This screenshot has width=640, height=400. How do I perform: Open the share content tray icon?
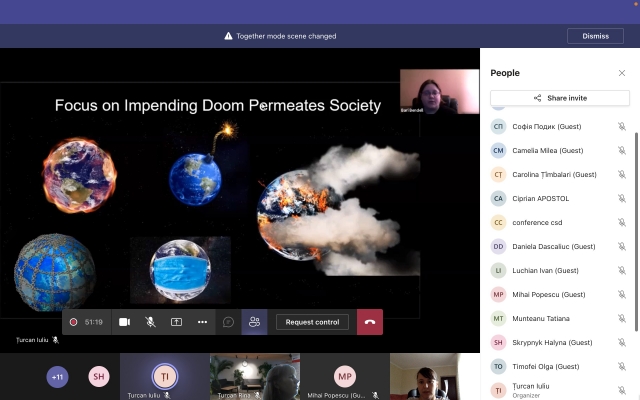pyautogui.click(x=176, y=322)
